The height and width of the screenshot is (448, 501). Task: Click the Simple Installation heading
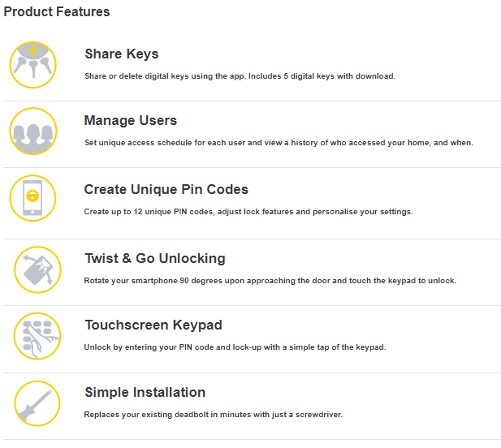[x=145, y=393]
